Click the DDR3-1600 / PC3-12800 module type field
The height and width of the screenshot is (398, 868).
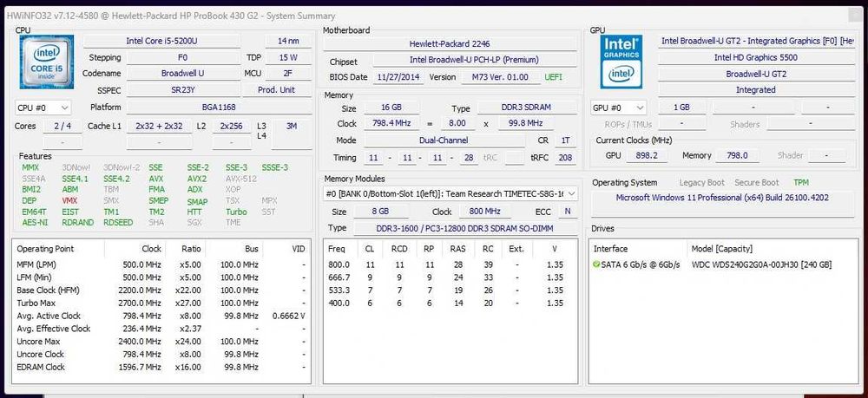[x=465, y=228]
